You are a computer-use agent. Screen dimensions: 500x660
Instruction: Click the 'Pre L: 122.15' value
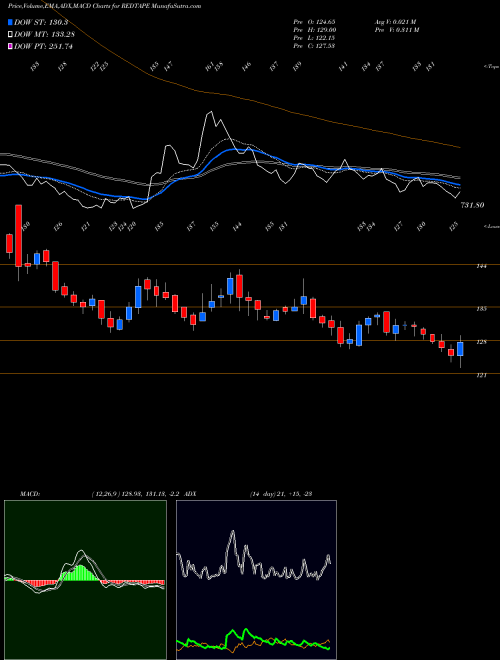[314, 38]
